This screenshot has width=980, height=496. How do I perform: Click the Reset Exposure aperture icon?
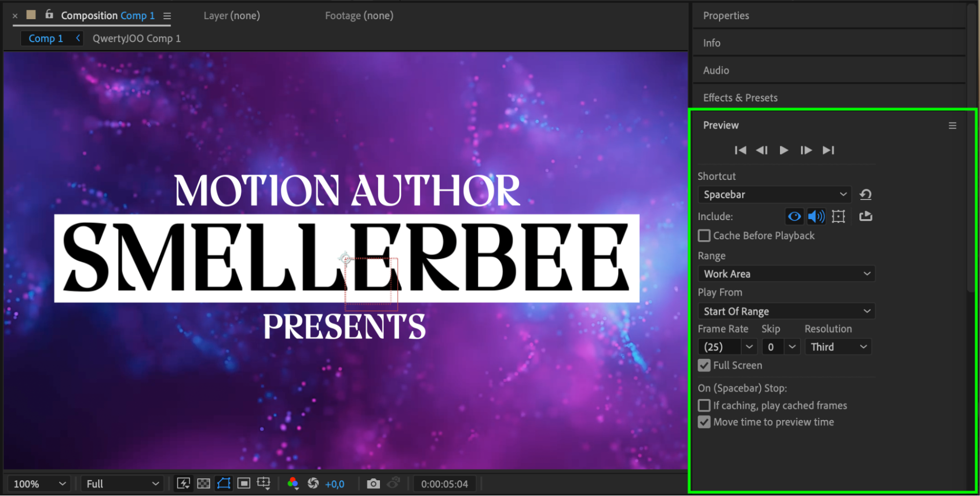click(x=313, y=484)
